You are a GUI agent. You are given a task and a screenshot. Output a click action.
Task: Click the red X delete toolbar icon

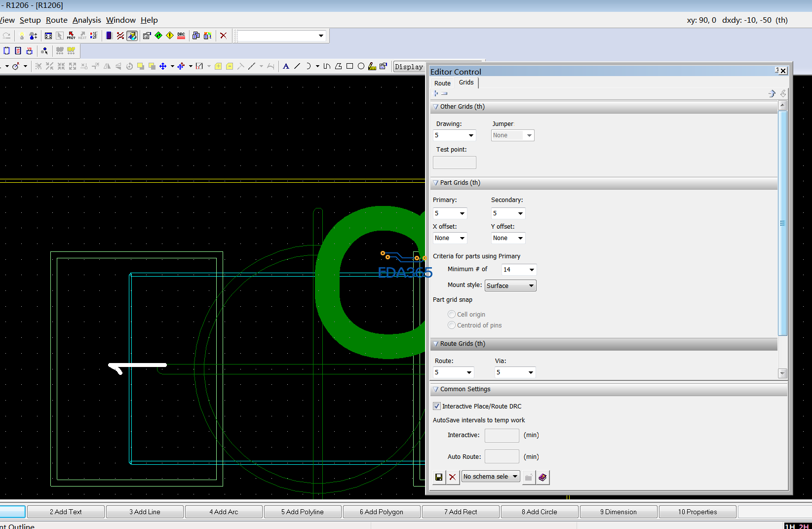223,36
